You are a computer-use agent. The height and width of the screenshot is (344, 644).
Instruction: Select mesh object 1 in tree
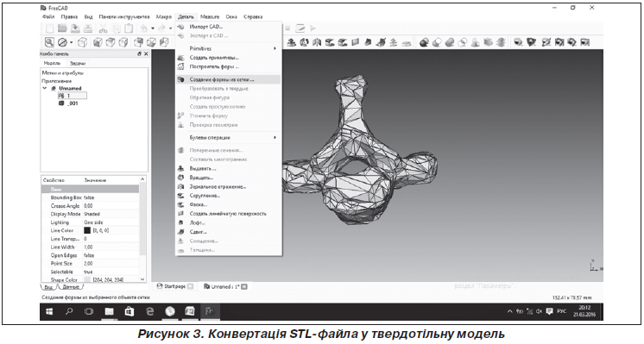click(73, 96)
